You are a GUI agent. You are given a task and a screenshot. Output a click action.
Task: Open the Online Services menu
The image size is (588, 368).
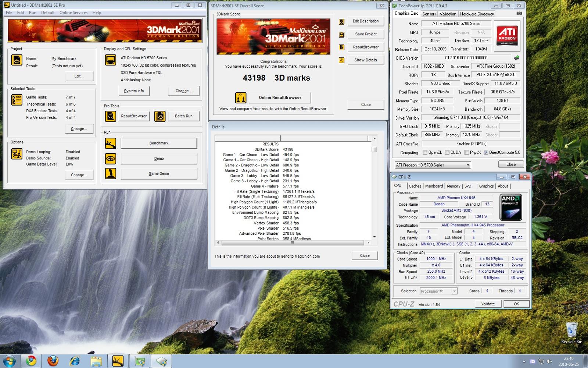73,13
